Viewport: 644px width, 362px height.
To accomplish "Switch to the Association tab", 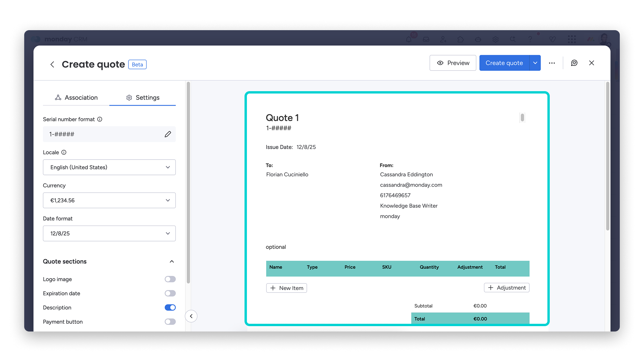I will click(x=76, y=98).
